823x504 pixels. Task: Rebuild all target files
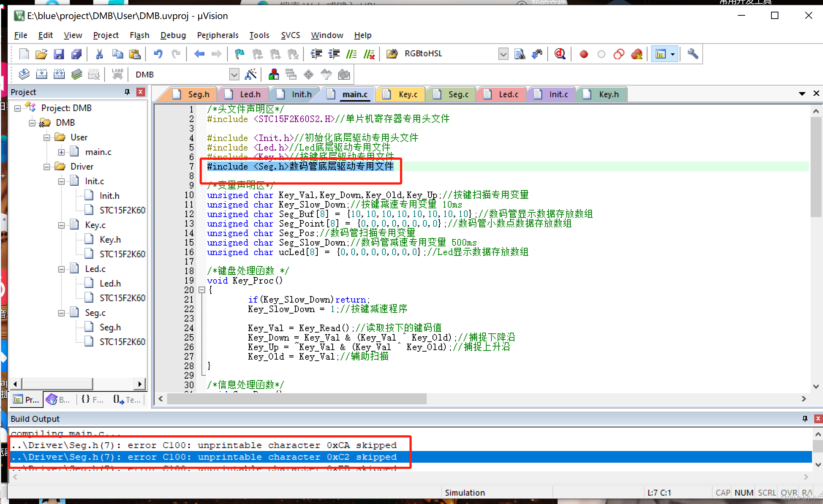[x=59, y=74]
